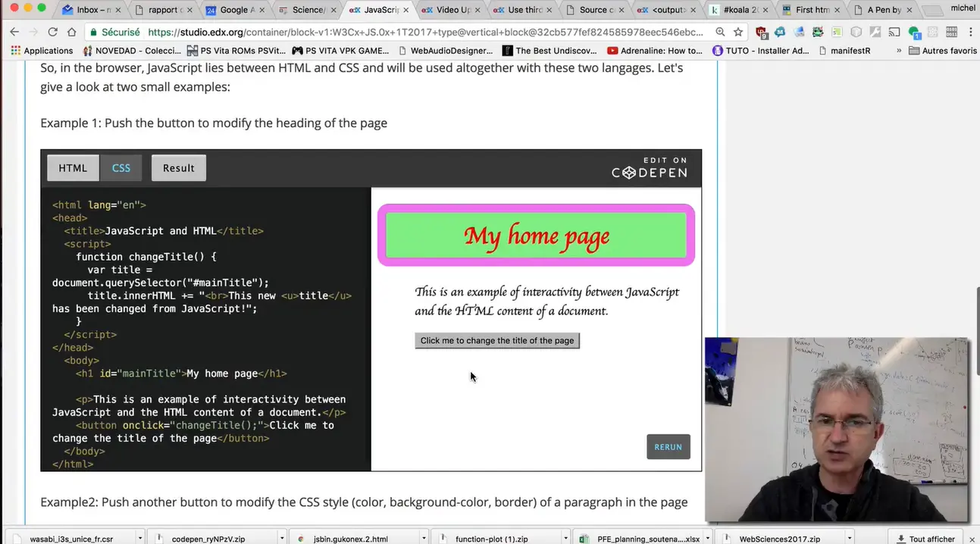
Task: Click the Sécurisé padlock indicator
Action: [x=115, y=32]
